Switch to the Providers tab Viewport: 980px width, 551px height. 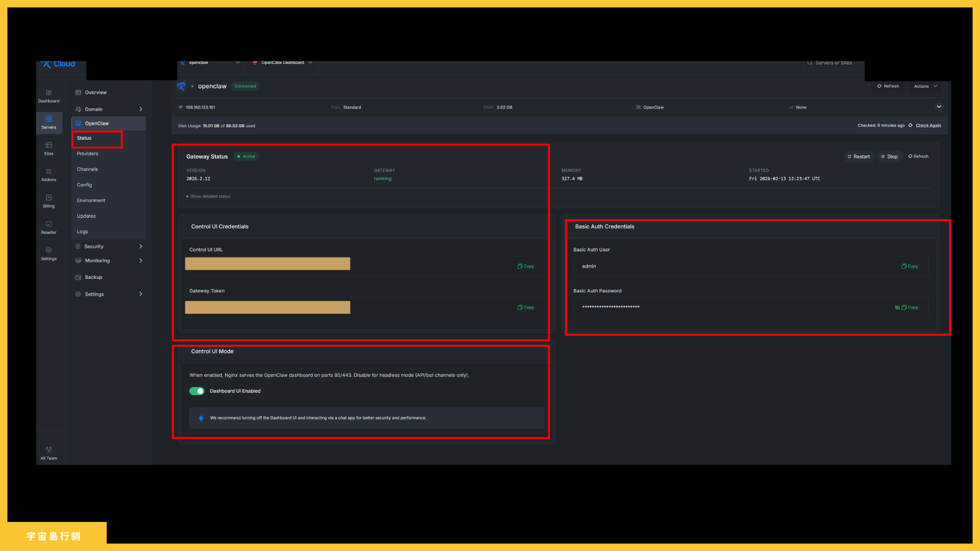click(87, 153)
